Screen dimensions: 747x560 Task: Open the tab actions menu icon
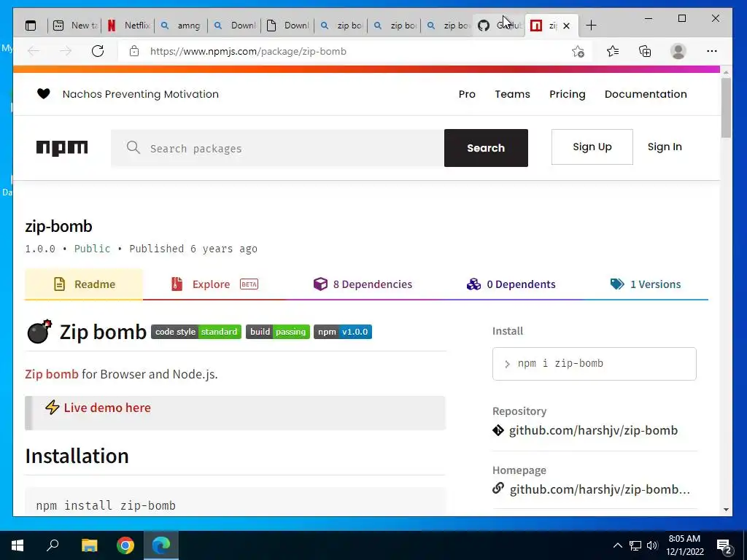click(31, 26)
